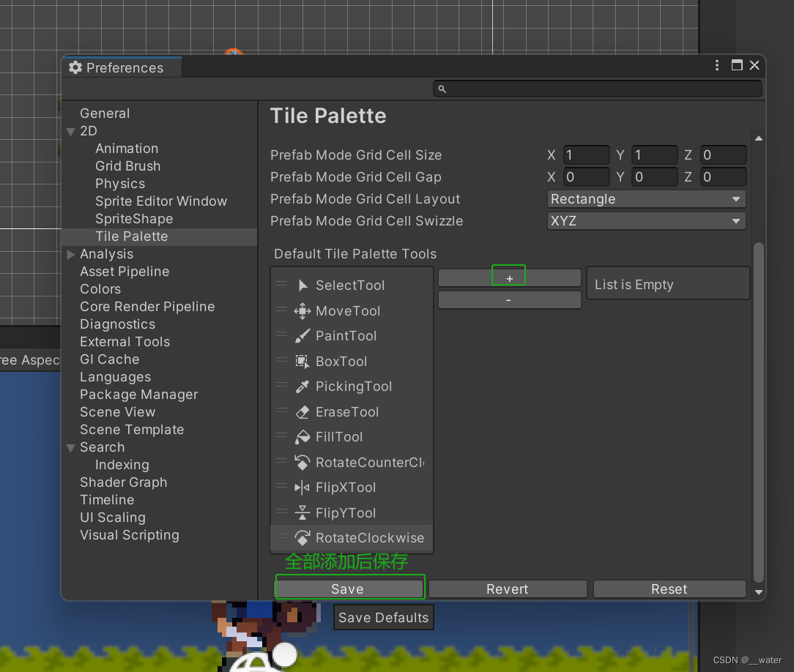Grab the SelectTool row drag handle
This screenshot has width=794, height=672.
coord(281,284)
